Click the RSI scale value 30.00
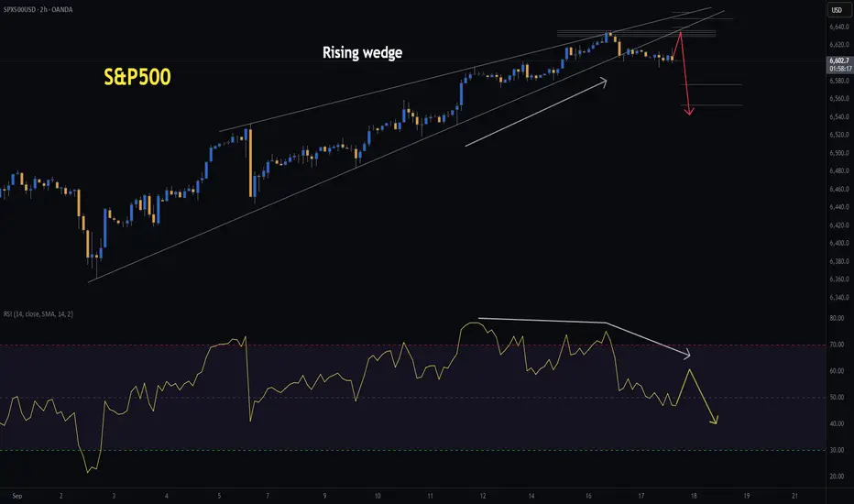The width and height of the screenshot is (854, 504). click(837, 450)
